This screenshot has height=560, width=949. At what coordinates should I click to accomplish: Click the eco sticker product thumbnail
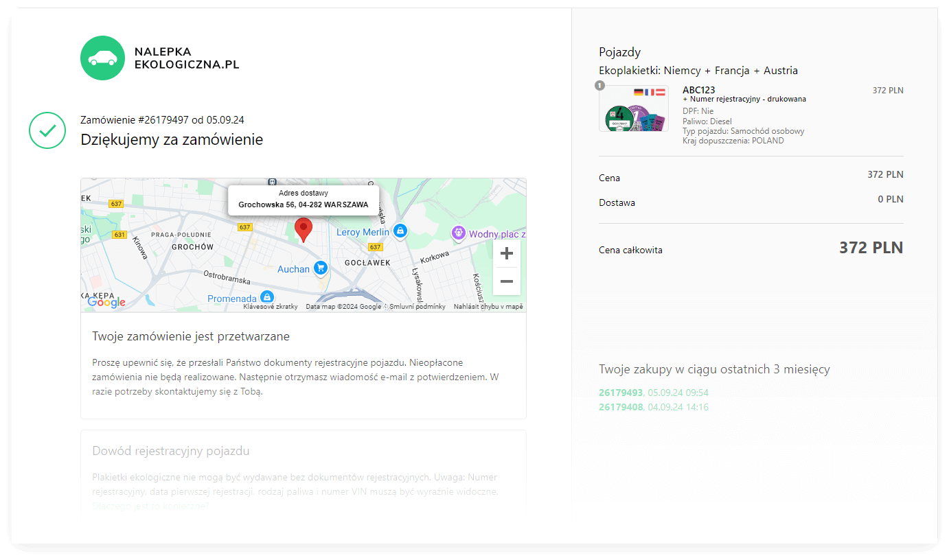tap(633, 109)
